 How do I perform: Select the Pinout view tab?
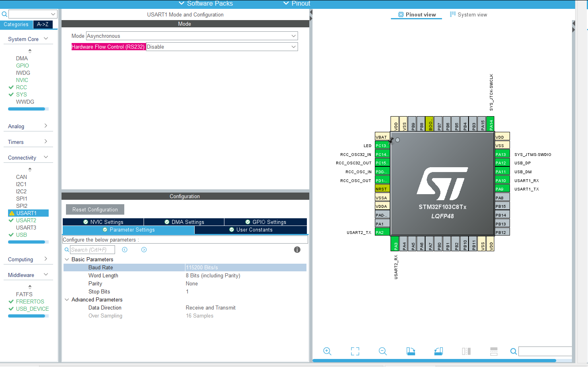pos(417,15)
